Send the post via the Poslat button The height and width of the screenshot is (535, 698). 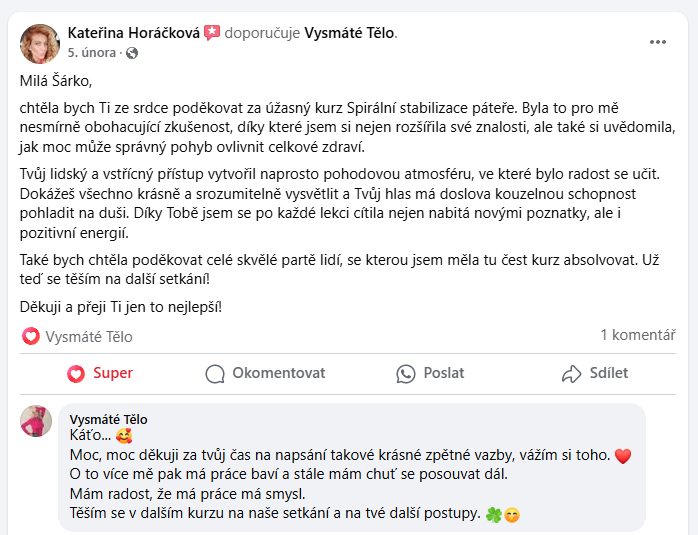coord(431,373)
